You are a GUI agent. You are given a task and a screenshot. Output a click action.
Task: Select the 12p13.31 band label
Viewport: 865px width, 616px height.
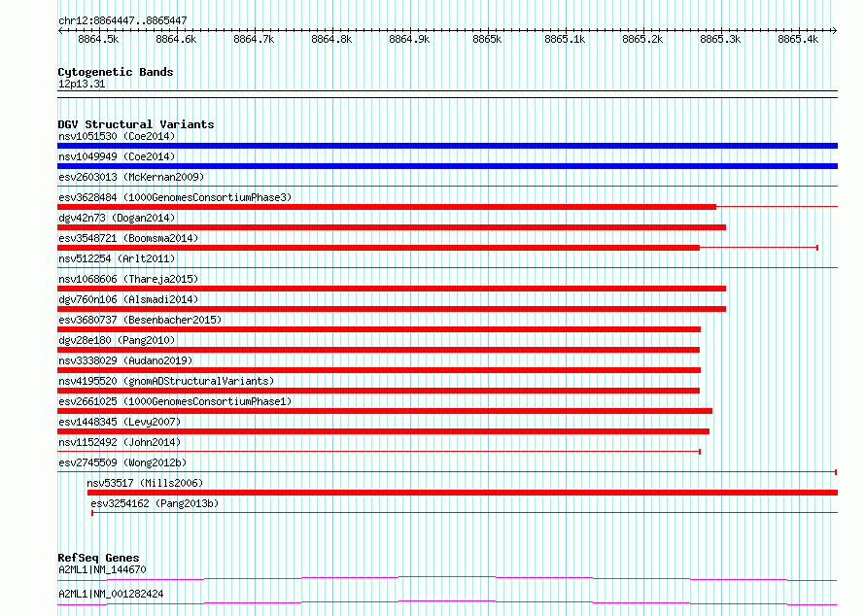(x=82, y=84)
